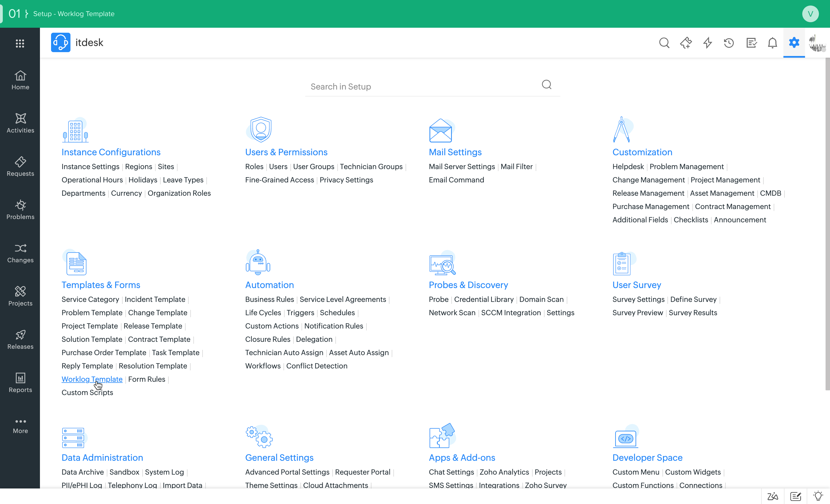Open the Sandbox link
The image size is (830, 504).
[124, 472]
